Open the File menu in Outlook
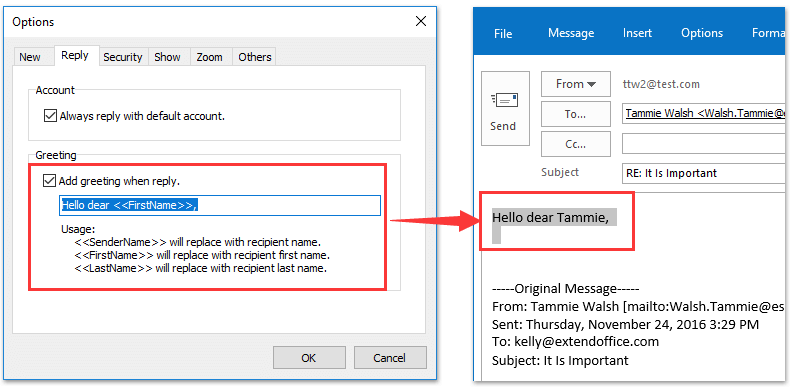Screen dimensions: 790x388 coord(503,33)
